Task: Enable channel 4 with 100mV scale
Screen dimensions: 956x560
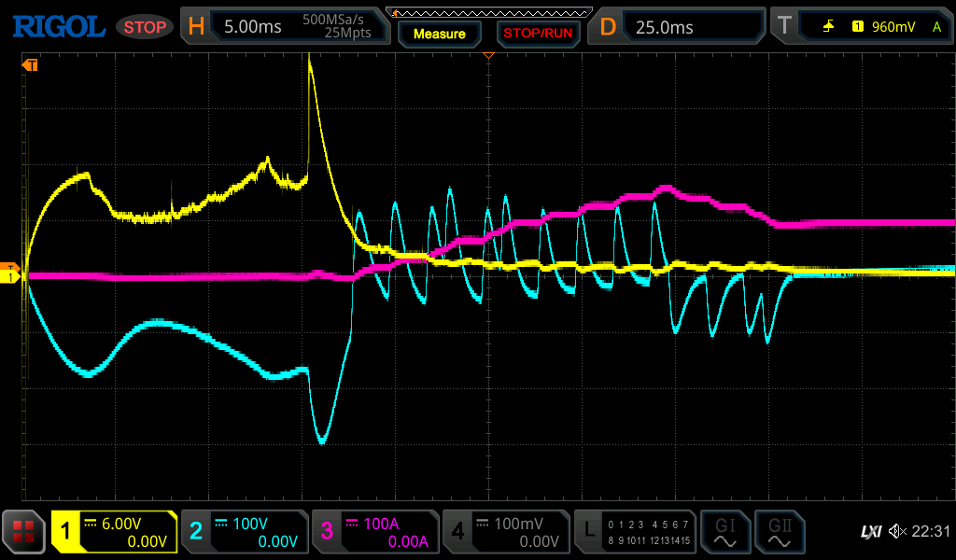Action: click(505, 532)
